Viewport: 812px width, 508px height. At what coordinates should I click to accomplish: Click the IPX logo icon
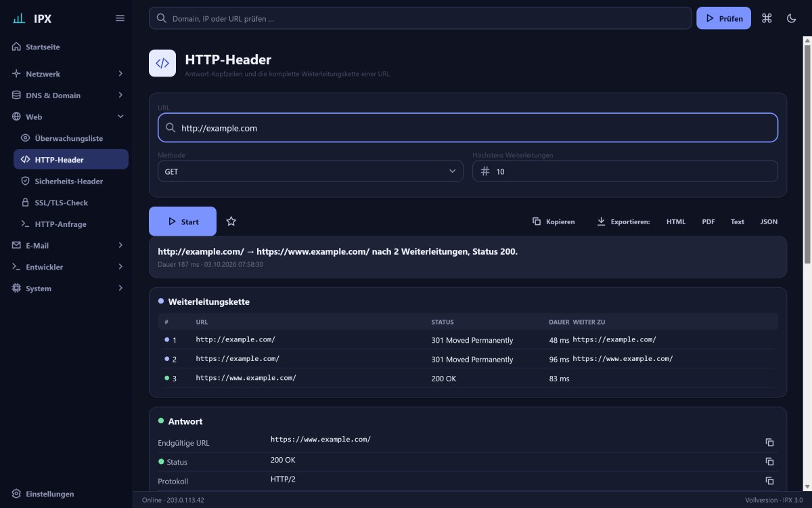pyautogui.click(x=19, y=18)
